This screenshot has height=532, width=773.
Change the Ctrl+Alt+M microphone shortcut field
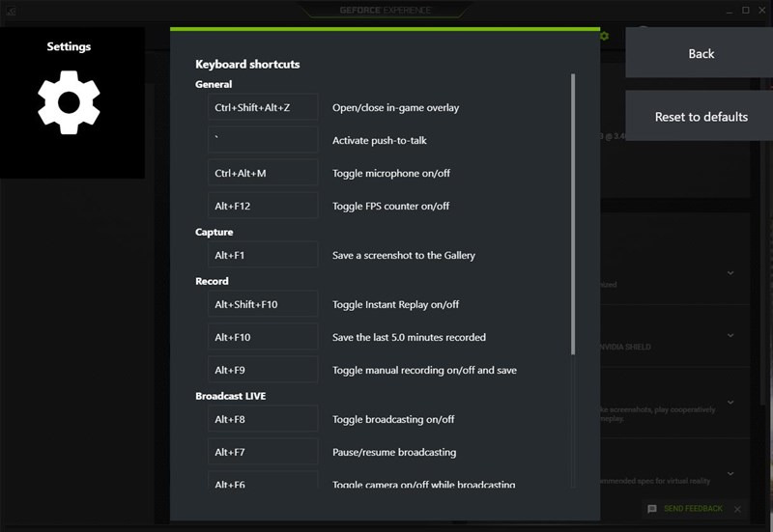pyautogui.click(x=263, y=173)
